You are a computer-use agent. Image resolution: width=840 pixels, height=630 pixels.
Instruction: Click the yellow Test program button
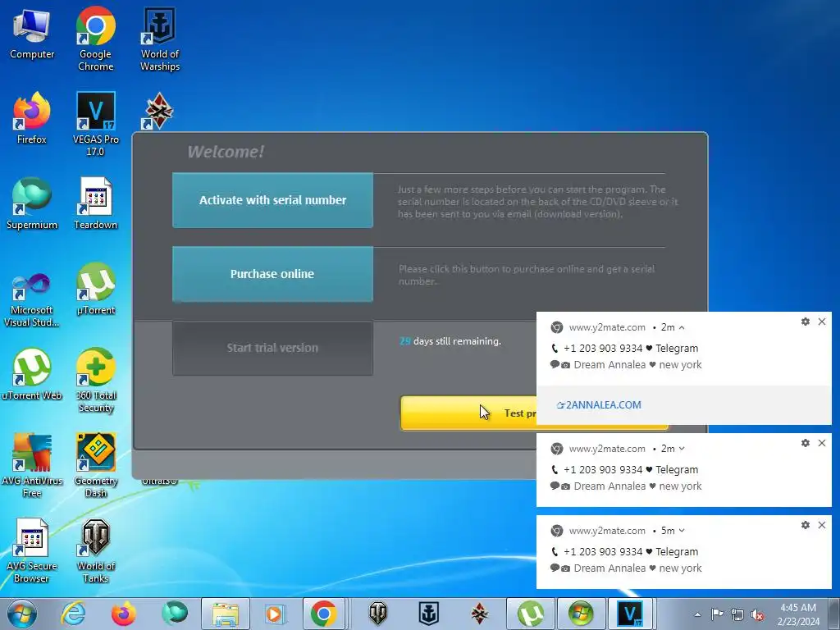point(468,413)
